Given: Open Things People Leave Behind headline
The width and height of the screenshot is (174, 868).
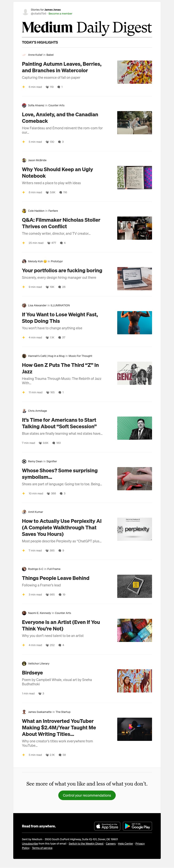Looking at the screenshot, I should click(x=55, y=578).
